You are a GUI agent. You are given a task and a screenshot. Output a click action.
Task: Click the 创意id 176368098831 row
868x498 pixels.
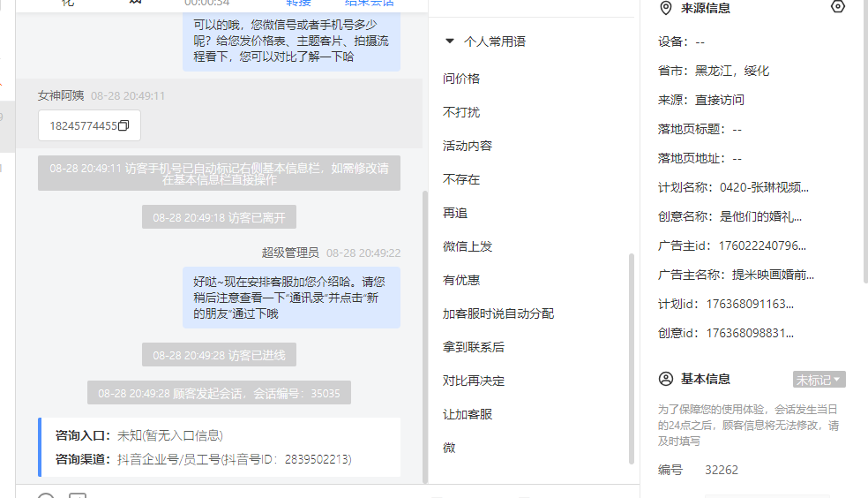[x=726, y=333]
